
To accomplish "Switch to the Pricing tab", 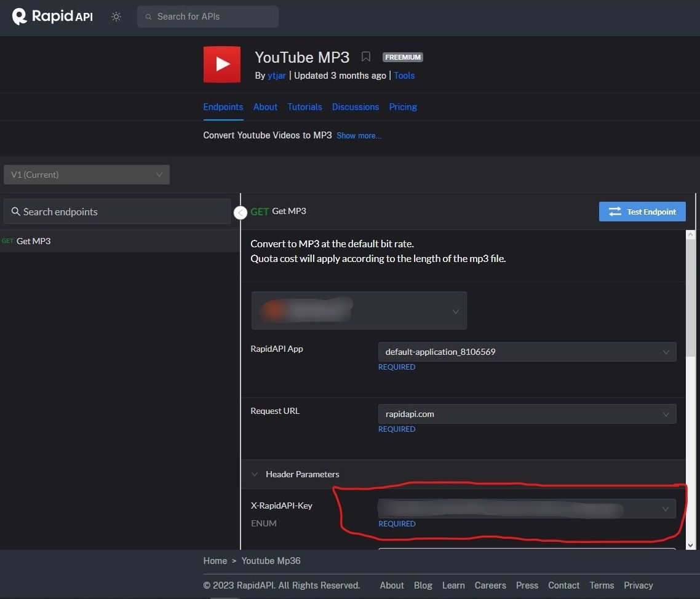I will pyautogui.click(x=403, y=106).
